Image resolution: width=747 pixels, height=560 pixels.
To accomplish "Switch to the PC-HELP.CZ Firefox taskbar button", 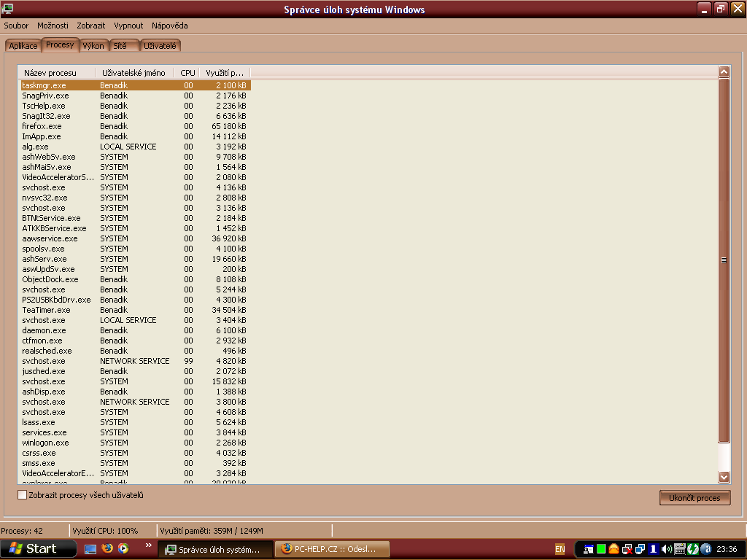I will tap(333, 549).
